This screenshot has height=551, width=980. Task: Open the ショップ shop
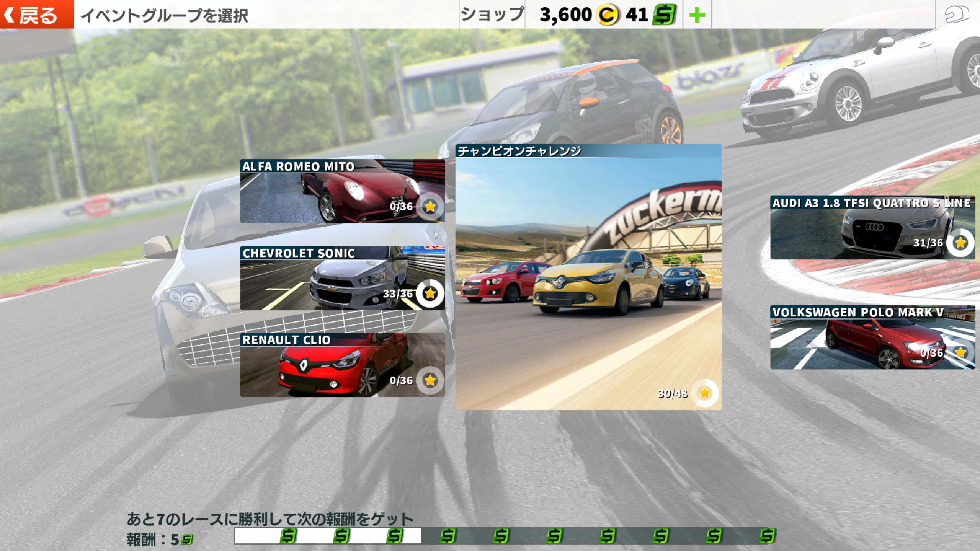tap(492, 14)
